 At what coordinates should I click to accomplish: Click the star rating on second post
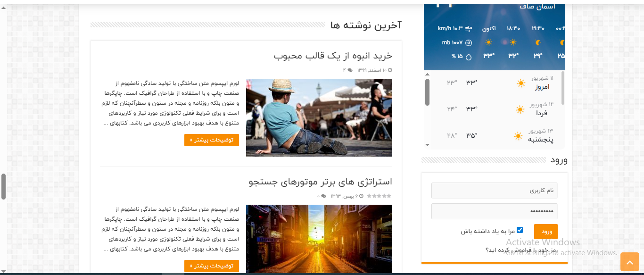(379, 196)
